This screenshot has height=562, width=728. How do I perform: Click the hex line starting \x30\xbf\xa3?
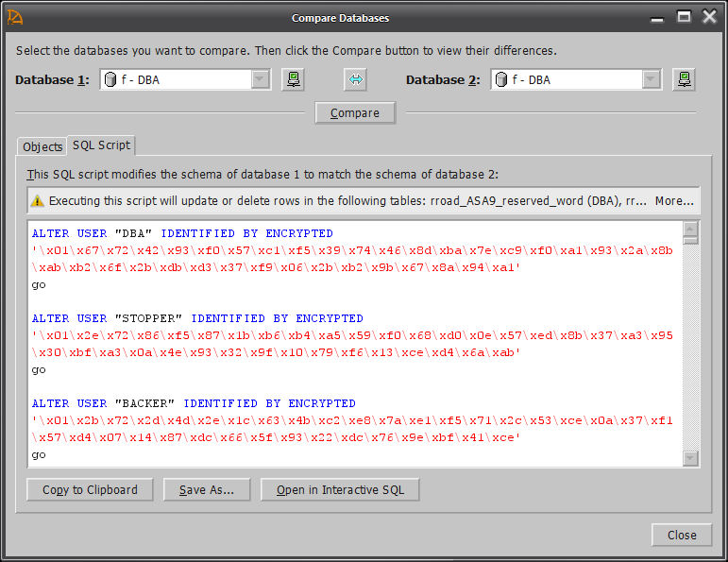click(277, 352)
